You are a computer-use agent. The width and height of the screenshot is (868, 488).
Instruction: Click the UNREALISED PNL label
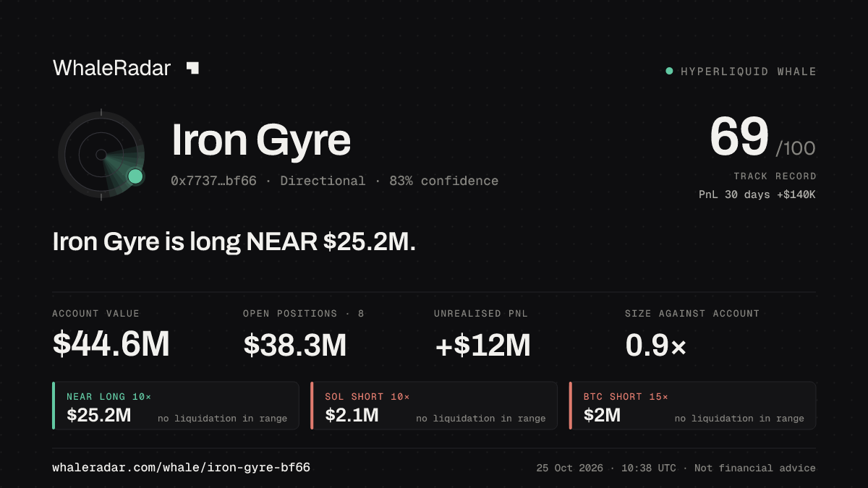point(481,314)
